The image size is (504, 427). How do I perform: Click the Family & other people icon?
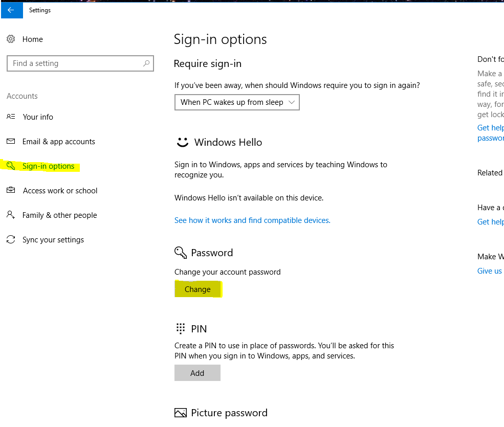click(x=11, y=215)
